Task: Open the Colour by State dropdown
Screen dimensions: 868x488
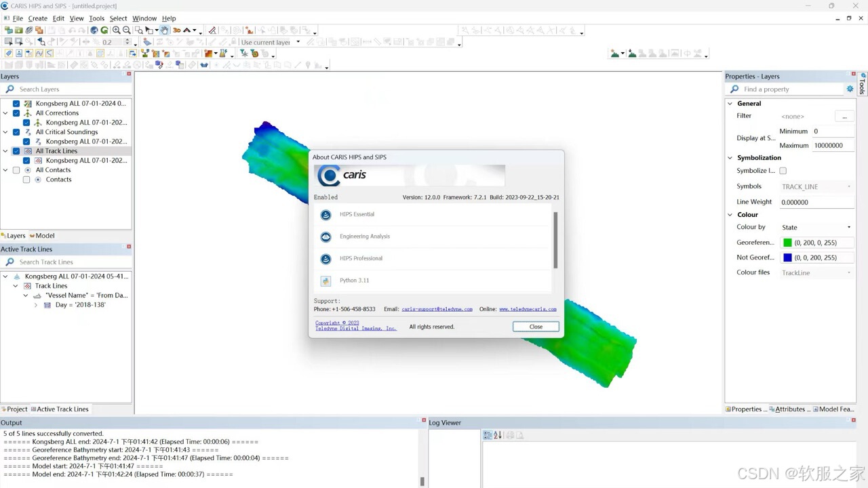Action: [x=816, y=227]
